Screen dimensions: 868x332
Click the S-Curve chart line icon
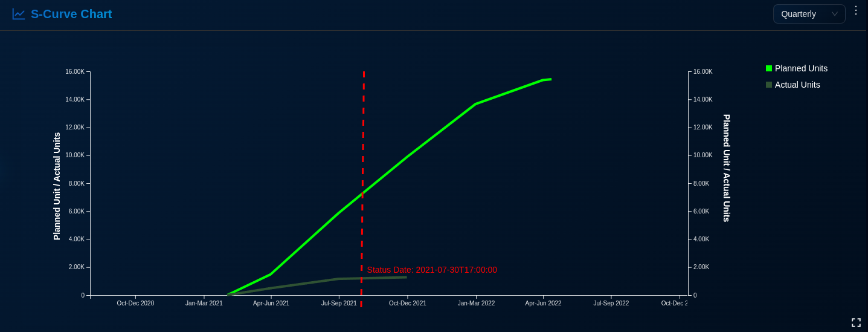(19, 14)
